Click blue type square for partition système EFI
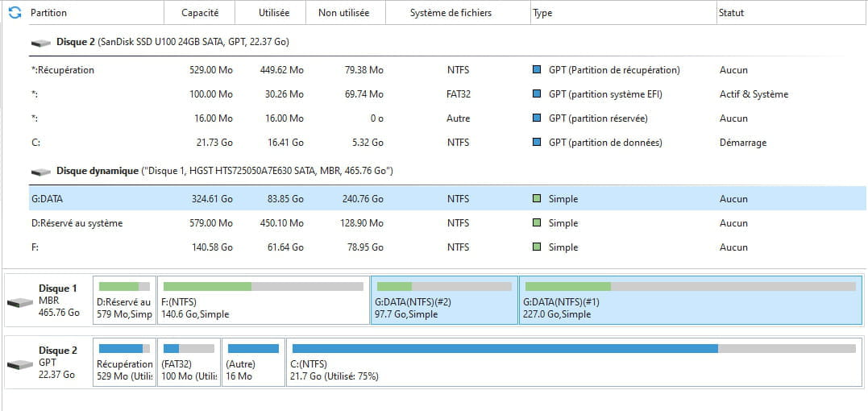This screenshot has width=868, height=411. (536, 94)
